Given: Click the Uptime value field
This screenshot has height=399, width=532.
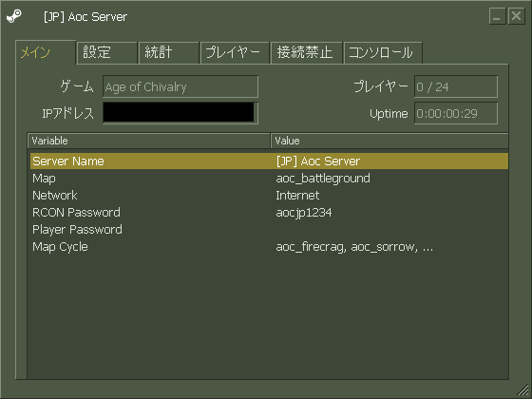Looking at the screenshot, I should click(x=456, y=113).
